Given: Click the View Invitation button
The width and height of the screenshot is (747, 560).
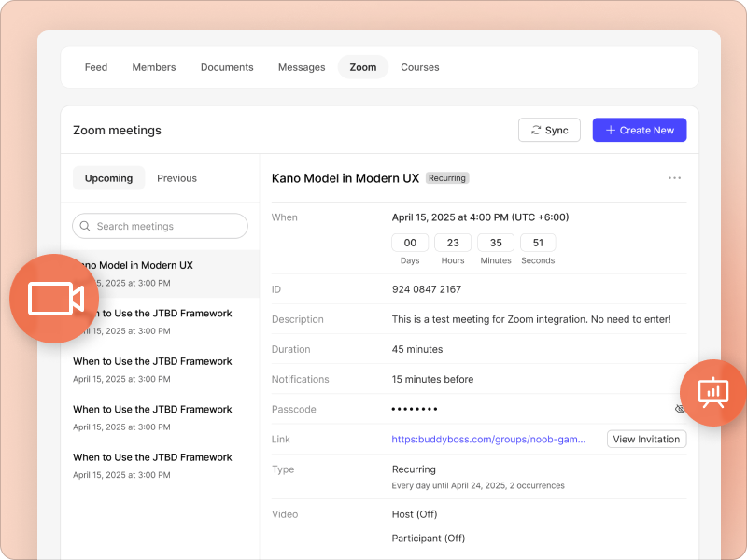Looking at the screenshot, I should point(646,439).
